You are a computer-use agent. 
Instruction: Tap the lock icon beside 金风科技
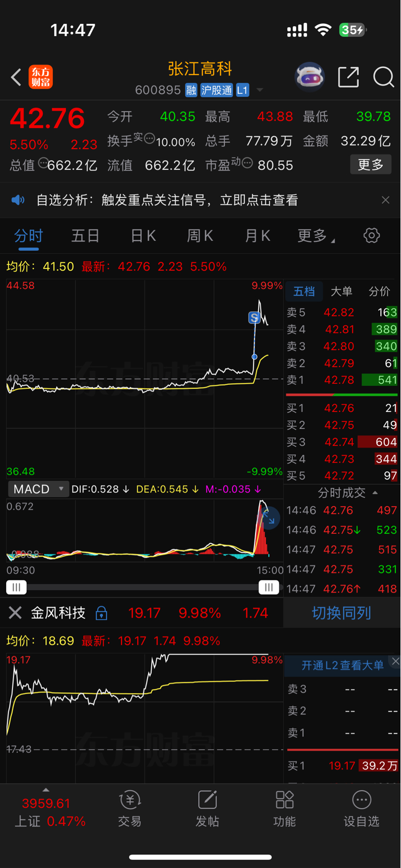102,613
